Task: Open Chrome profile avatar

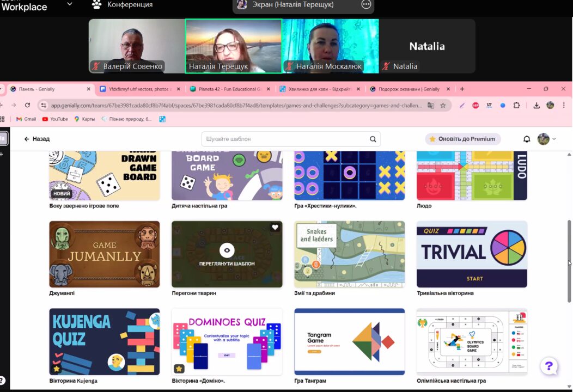Action: (550, 105)
